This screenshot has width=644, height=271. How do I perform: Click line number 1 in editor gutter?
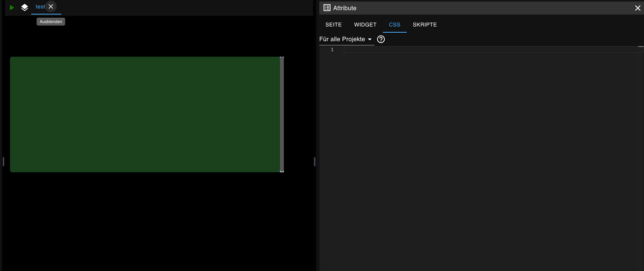[332, 50]
